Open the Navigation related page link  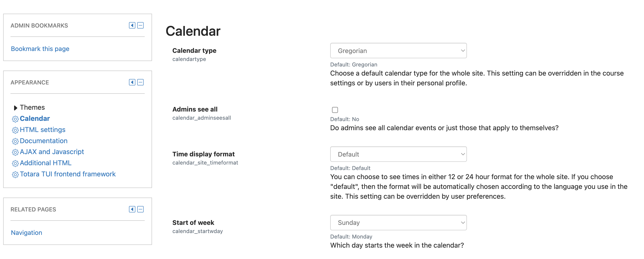click(26, 233)
